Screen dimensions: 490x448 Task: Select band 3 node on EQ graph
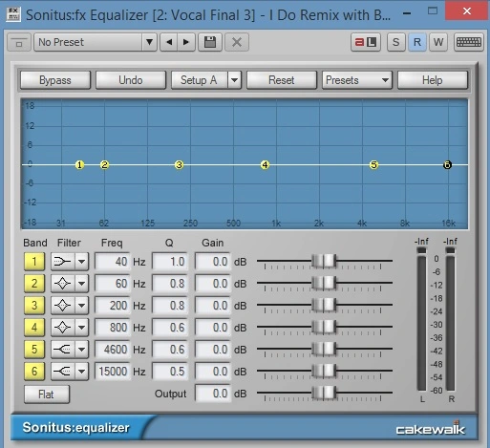[179, 165]
